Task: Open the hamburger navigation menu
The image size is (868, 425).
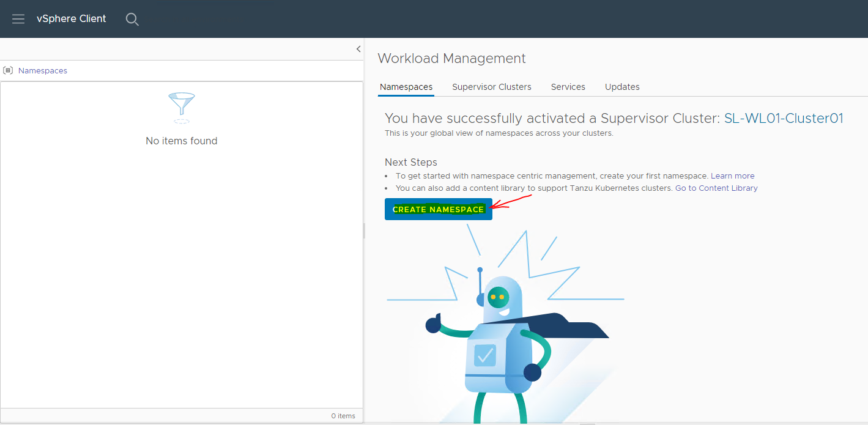Action: [18, 19]
